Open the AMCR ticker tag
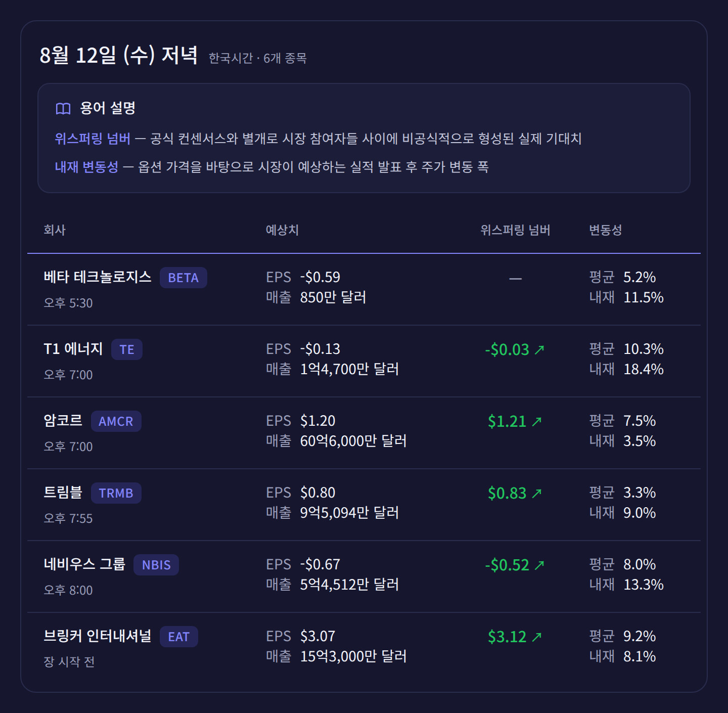 click(x=116, y=421)
